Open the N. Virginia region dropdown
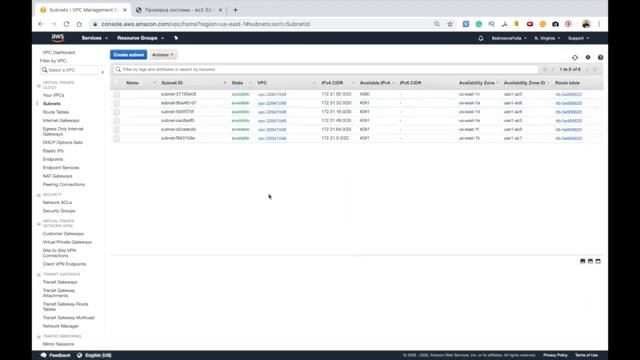The image size is (640, 360). (x=547, y=38)
